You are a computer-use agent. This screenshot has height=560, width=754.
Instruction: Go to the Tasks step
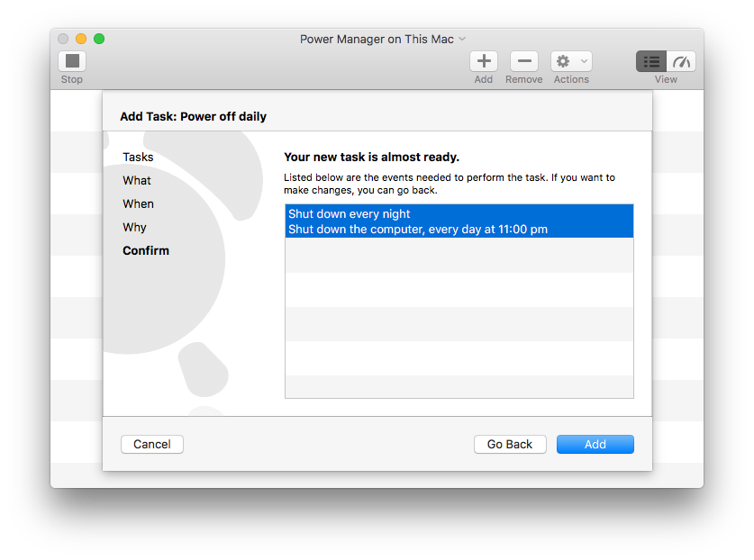click(x=138, y=158)
